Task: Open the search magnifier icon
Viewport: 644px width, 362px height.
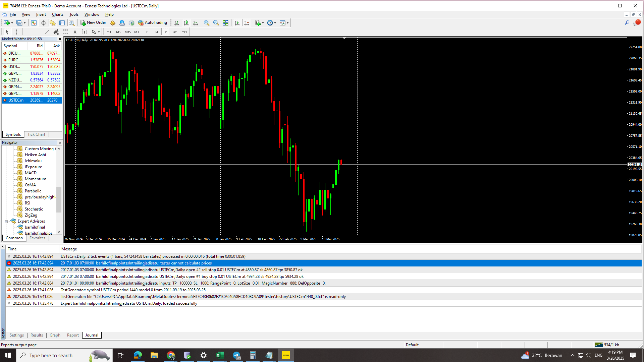Action: [627, 23]
